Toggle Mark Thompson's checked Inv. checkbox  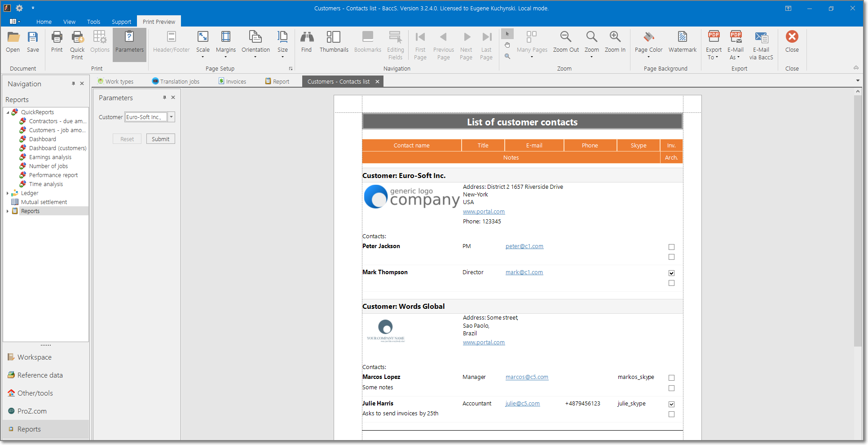(671, 273)
